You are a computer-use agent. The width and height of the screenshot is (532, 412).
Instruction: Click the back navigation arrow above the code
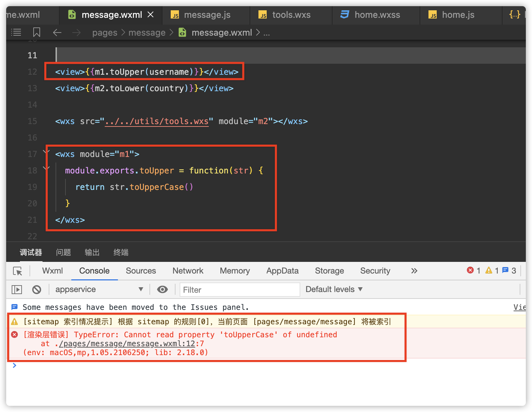tap(57, 32)
